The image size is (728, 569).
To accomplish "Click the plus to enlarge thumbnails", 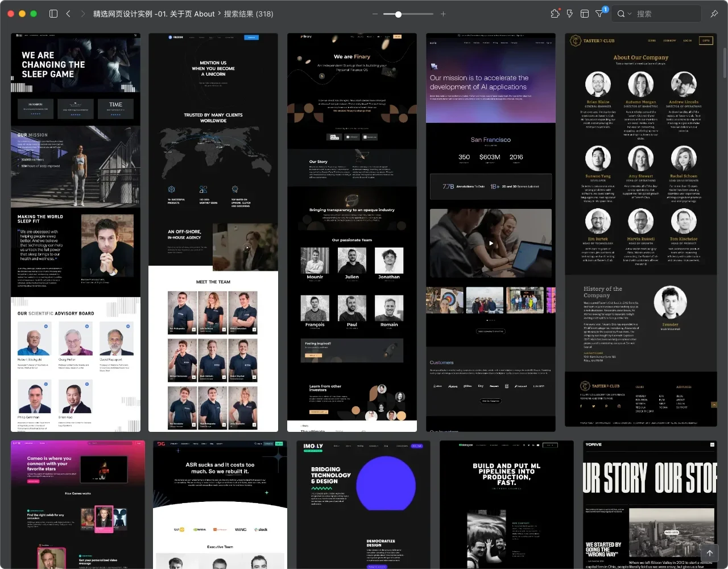I will [x=443, y=14].
